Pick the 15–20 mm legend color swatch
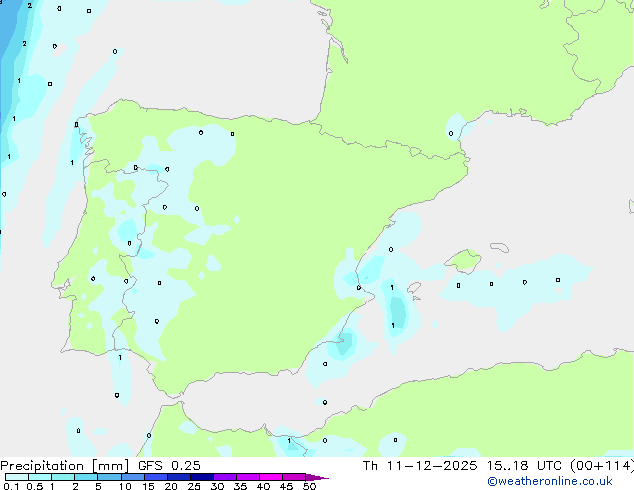634x490 pixels. pos(155,477)
